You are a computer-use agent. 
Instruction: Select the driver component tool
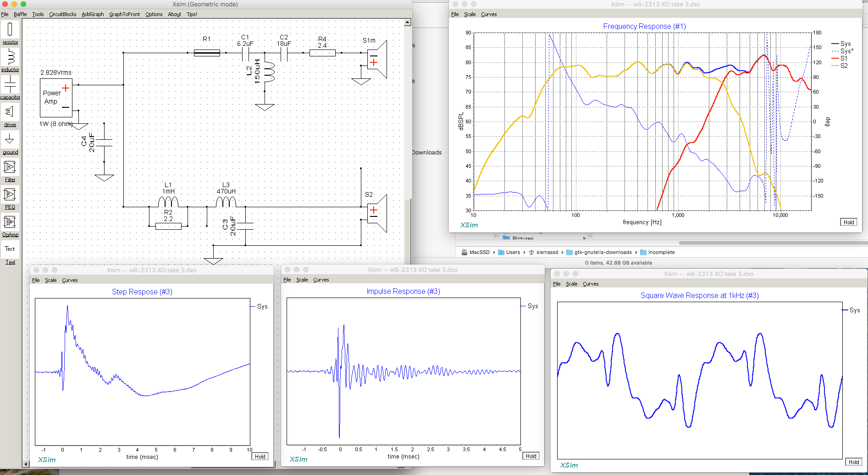pyautogui.click(x=10, y=116)
